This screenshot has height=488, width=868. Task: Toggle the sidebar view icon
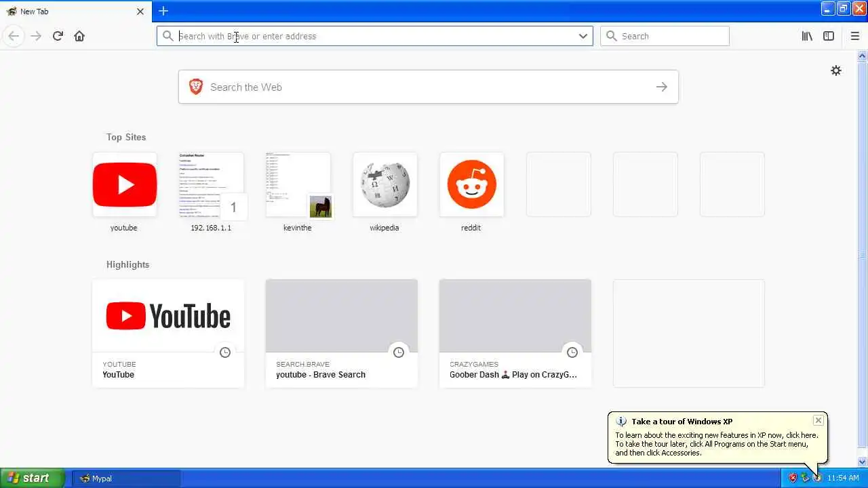coord(829,36)
